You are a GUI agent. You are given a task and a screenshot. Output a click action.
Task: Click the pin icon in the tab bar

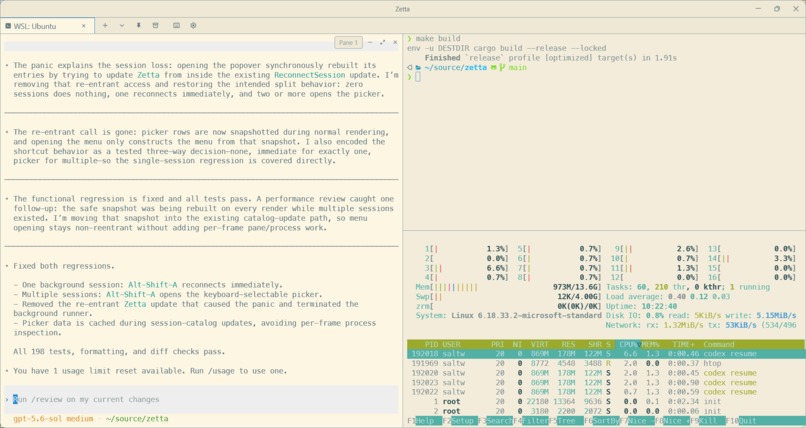point(138,25)
